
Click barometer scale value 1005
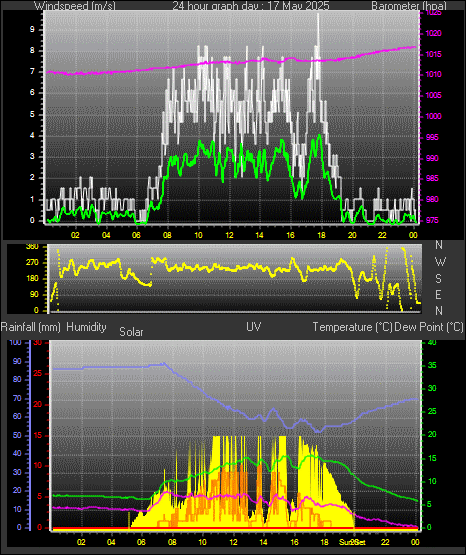433,95
